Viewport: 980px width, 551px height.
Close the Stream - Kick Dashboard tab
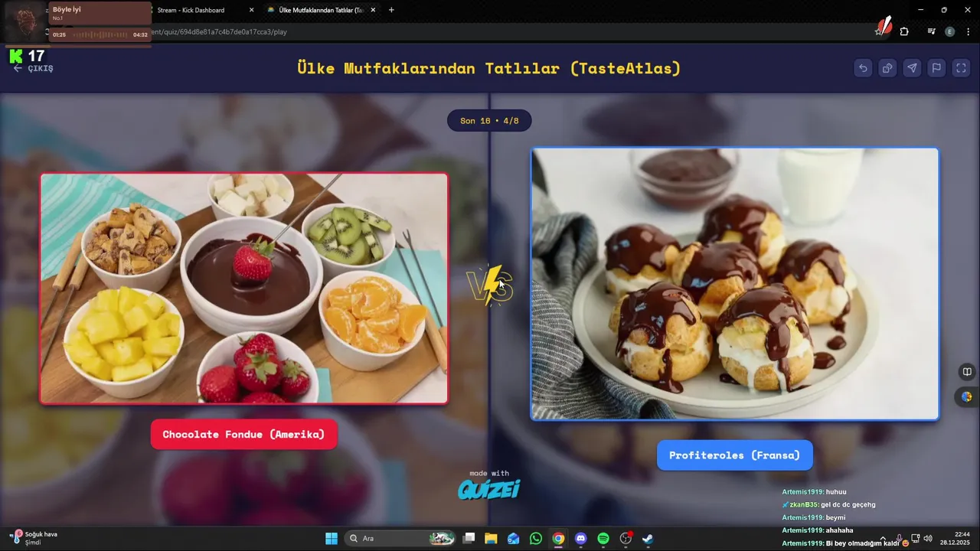coord(251,10)
